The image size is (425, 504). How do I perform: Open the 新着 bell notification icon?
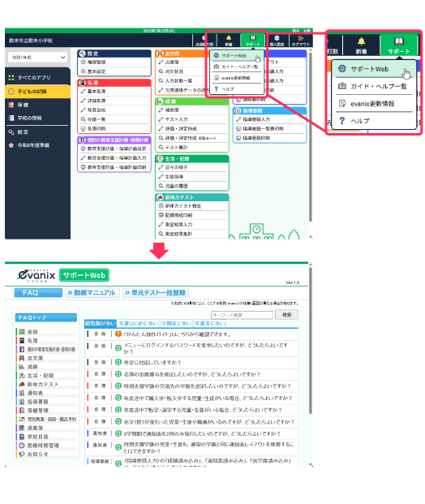229,41
